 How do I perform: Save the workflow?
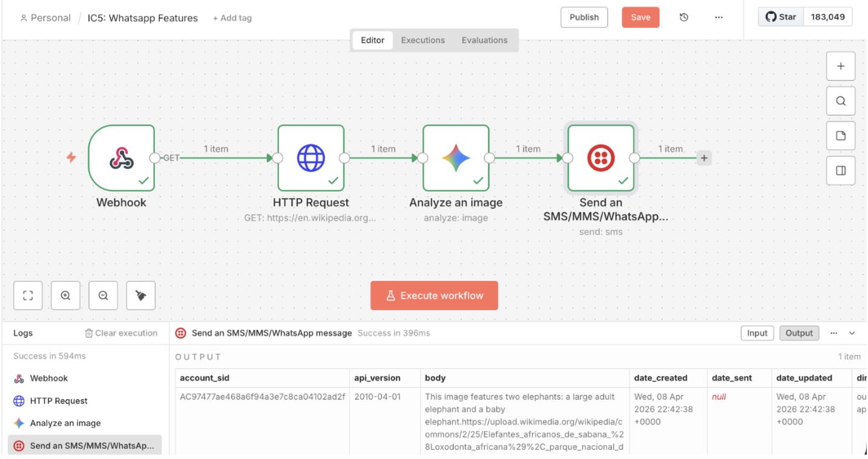(x=640, y=18)
